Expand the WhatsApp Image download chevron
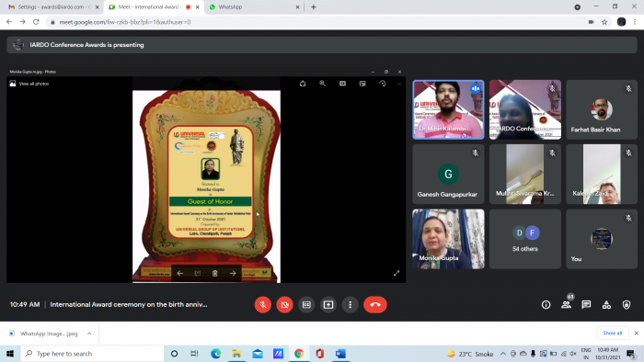Screen dimensions: 644x362 point(89,334)
